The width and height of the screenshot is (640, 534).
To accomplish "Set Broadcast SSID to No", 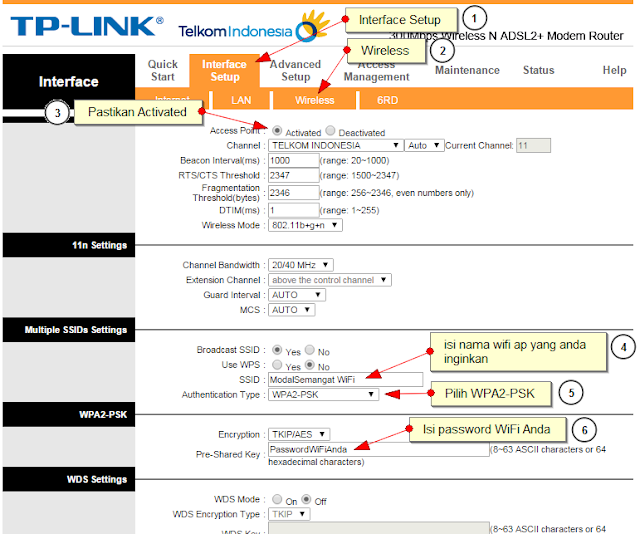I will (310, 350).
